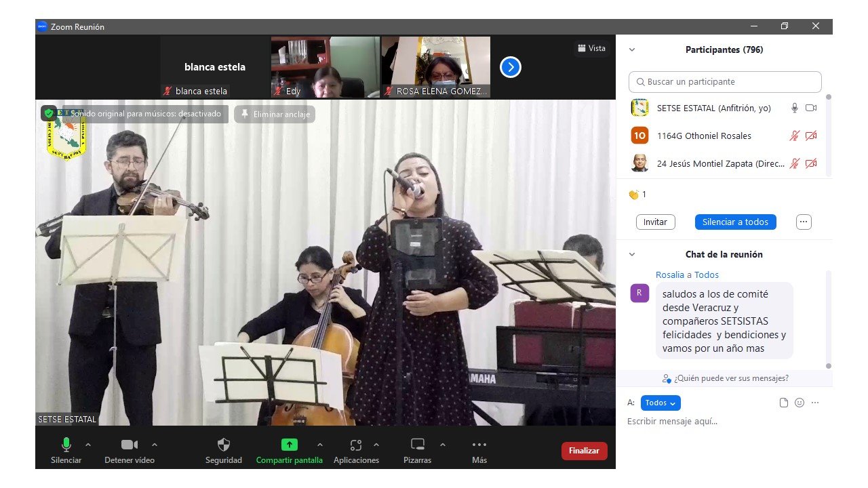Focus Escribir mensaje aquí field
The height and width of the screenshot is (488, 868).
tap(726, 422)
